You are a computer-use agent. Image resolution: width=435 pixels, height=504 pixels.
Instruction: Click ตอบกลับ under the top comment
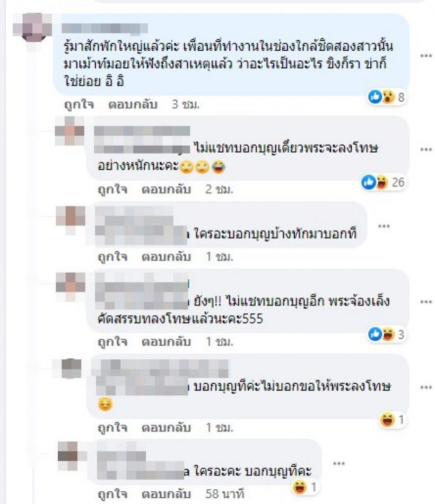[133, 104]
